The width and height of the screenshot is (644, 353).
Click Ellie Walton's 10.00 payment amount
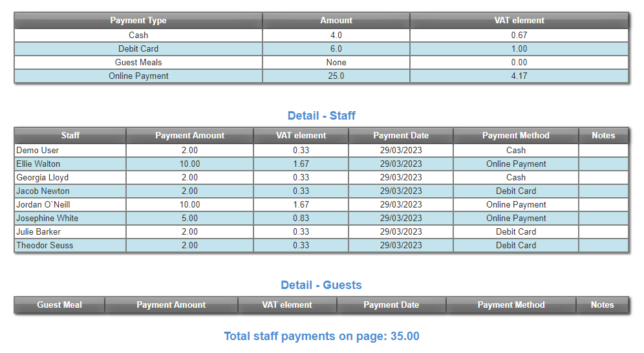pyautogui.click(x=189, y=164)
